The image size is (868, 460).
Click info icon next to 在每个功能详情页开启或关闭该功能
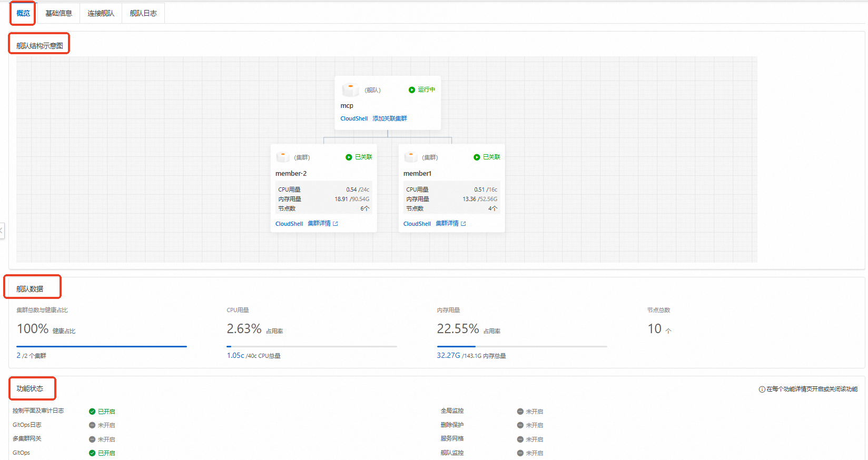click(x=762, y=389)
